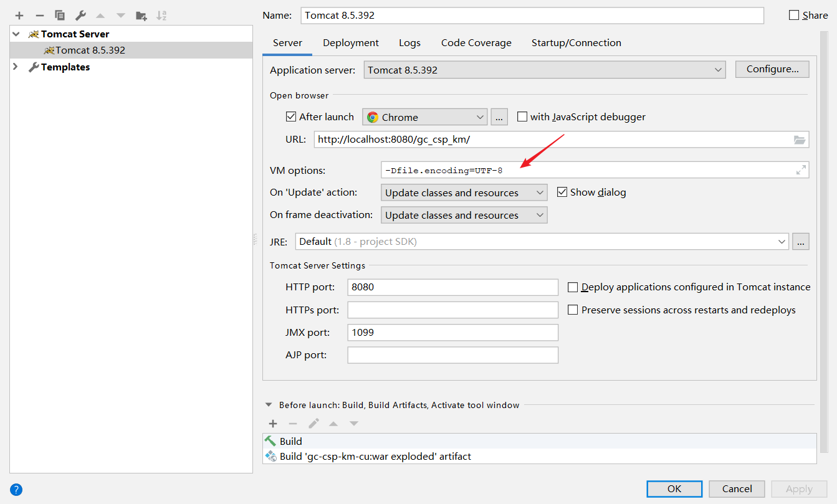This screenshot has height=504, width=837.
Task: Collapse the Tomcat Server tree node
Action: coord(16,34)
